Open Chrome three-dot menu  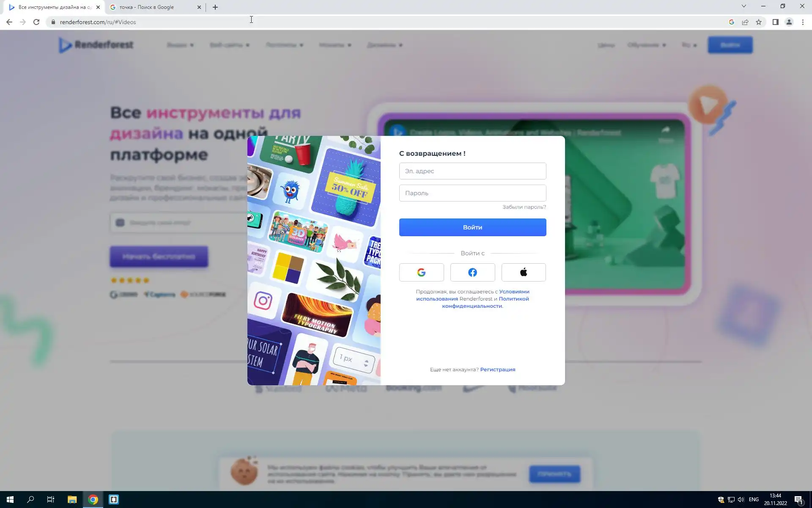tap(803, 22)
